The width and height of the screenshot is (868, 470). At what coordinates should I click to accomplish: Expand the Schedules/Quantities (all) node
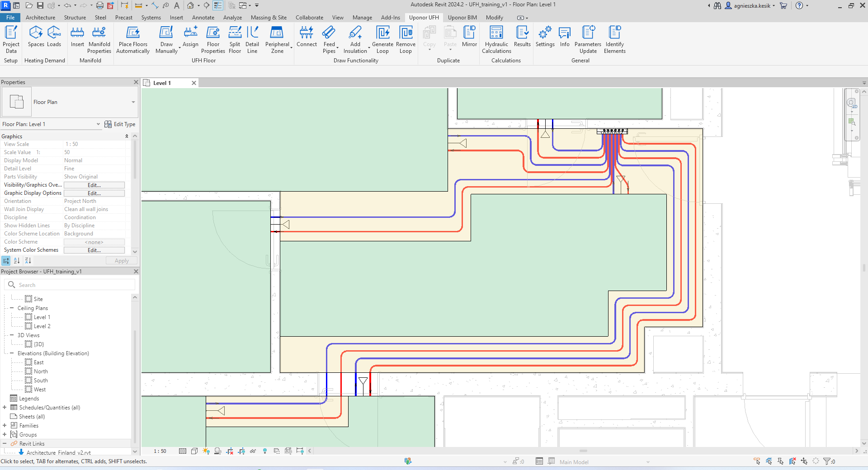5,408
